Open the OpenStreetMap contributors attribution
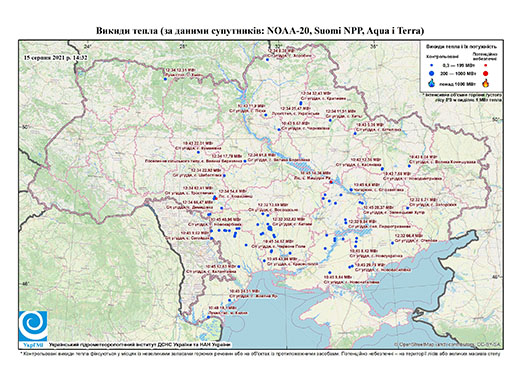 448,344
